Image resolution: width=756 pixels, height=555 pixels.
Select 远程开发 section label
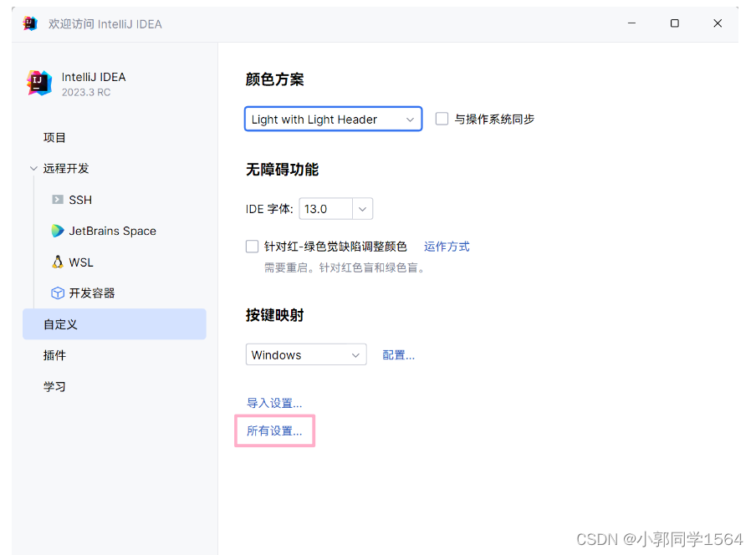click(x=66, y=169)
